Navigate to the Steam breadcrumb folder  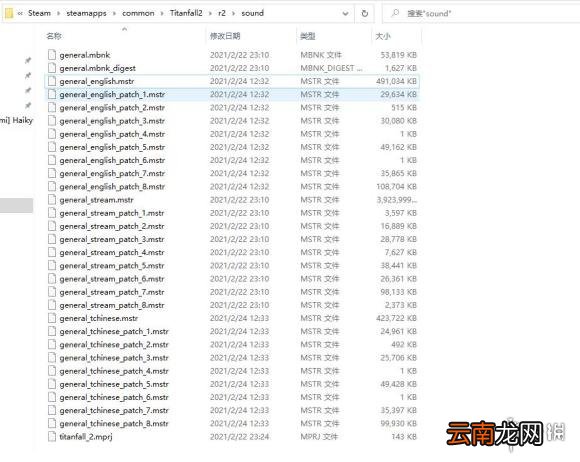39,13
